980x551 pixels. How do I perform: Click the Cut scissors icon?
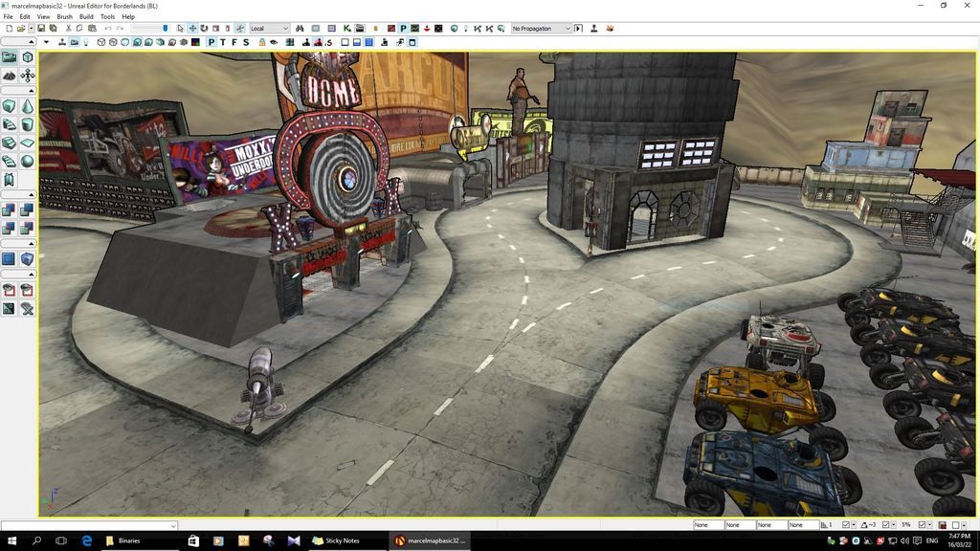pos(68,28)
